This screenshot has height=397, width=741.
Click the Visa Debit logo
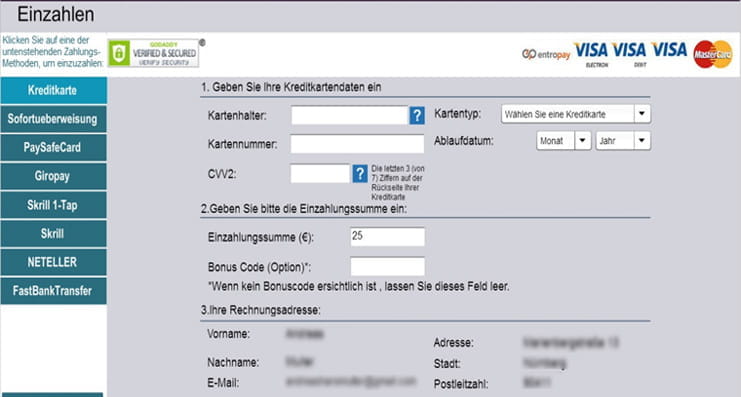coord(629,54)
